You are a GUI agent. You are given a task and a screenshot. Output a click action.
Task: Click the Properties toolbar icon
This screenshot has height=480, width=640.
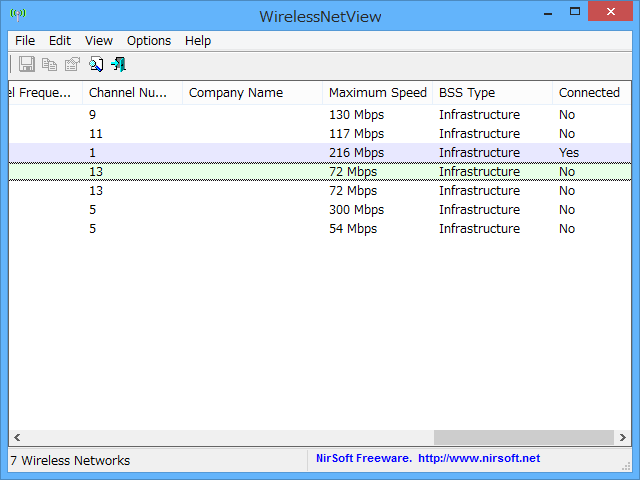pyautogui.click(x=71, y=64)
